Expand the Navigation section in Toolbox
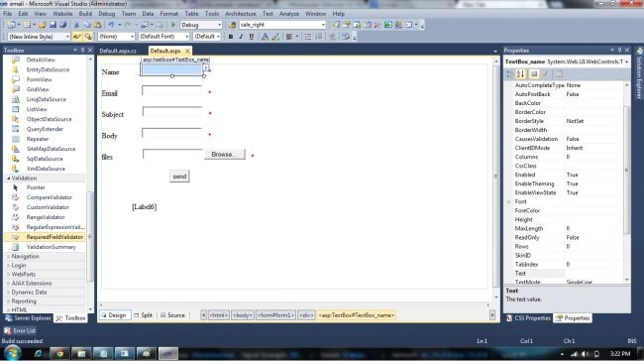 8,256
